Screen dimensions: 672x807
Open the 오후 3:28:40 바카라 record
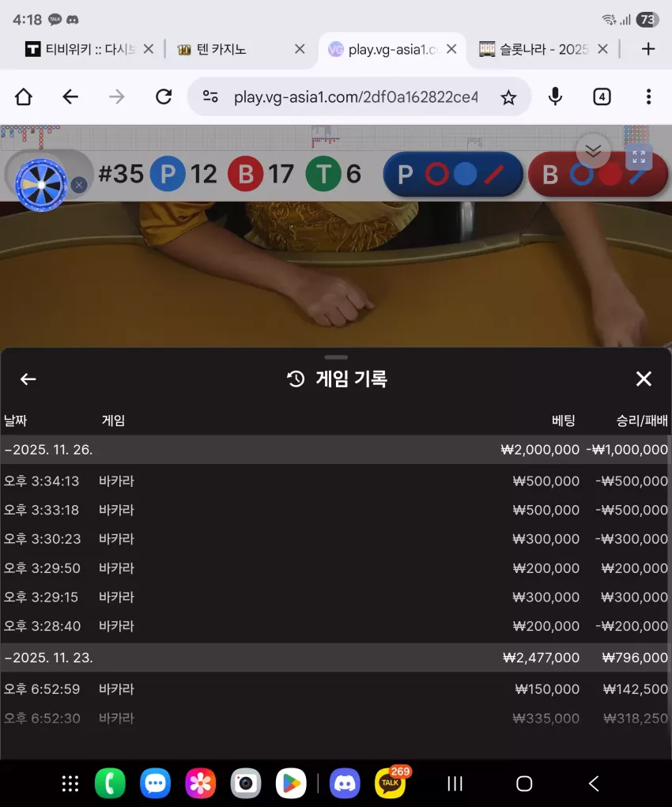click(x=335, y=626)
